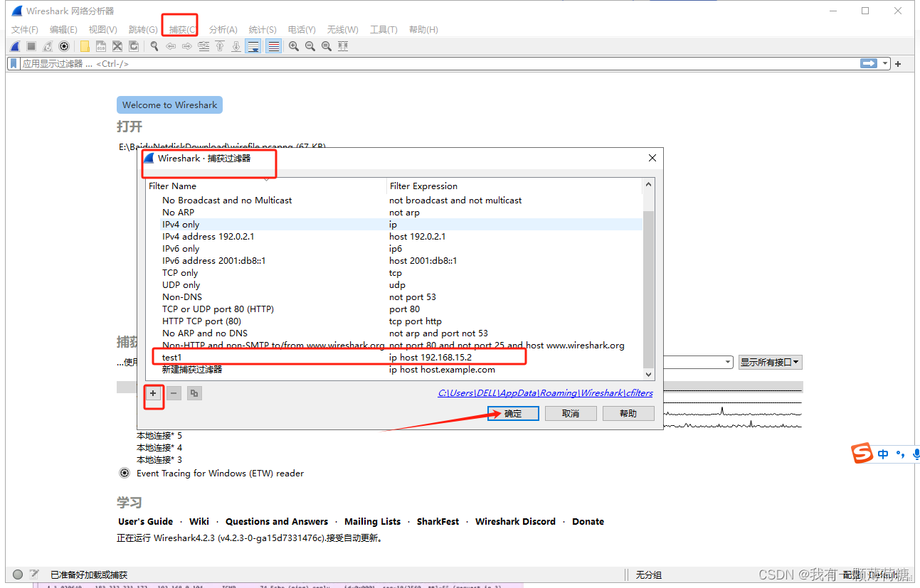Close the capture filter dialog
Image resolution: width=920 pixels, height=588 pixels.
coord(652,158)
